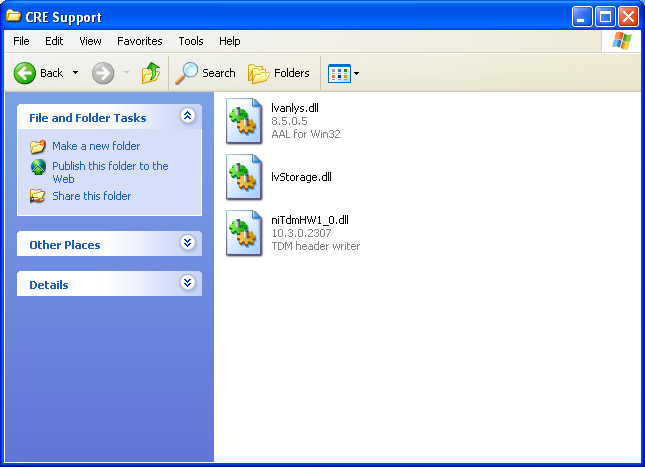
Task: Click the niTdmHW1_0.dll file name
Action: point(309,220)
